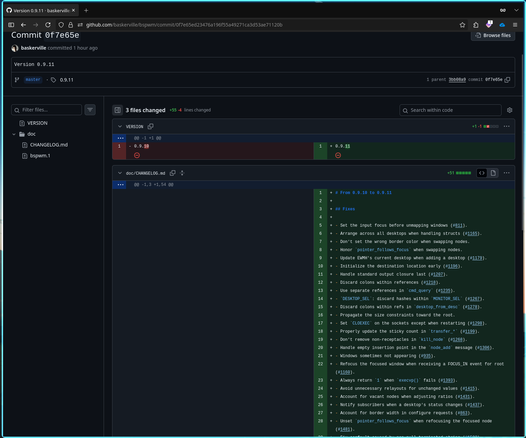Open the Firefox hamburger menu
Image resolution: width=526 pixels, height=438 pixels.
point(515,25)
